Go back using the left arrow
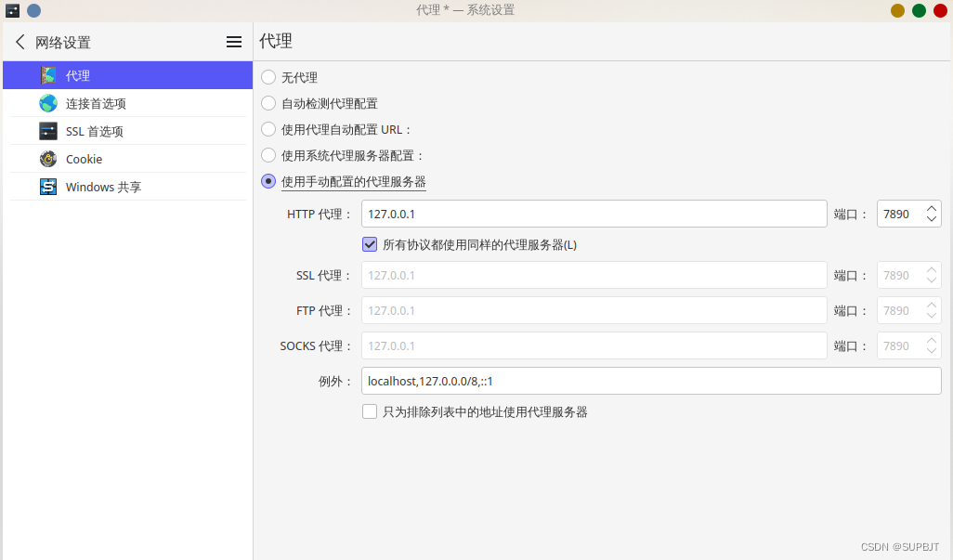This screenshot has height=560, width=953. (20, 42)
